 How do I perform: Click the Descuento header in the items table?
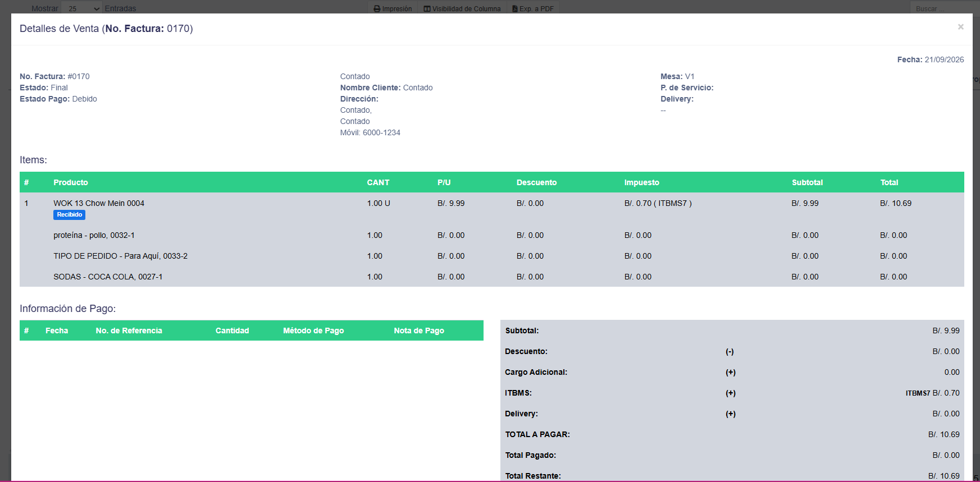point(537,182)
